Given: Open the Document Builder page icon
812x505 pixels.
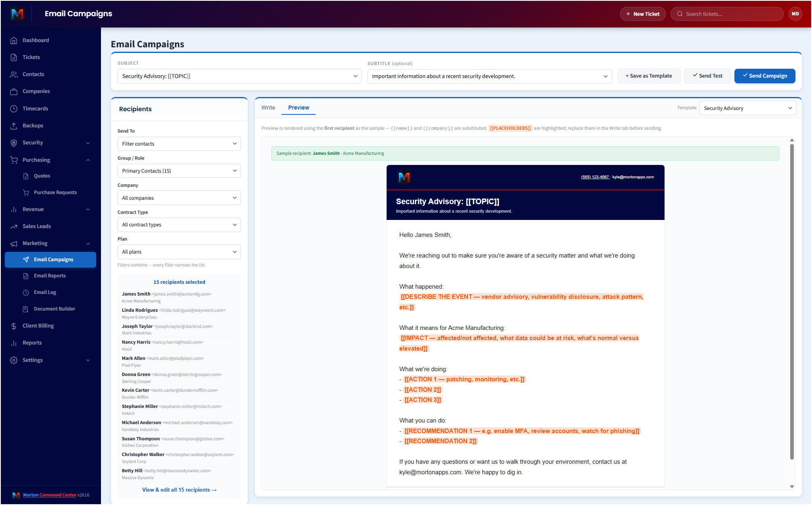Looking at the screenshot, I should [26, 309].
